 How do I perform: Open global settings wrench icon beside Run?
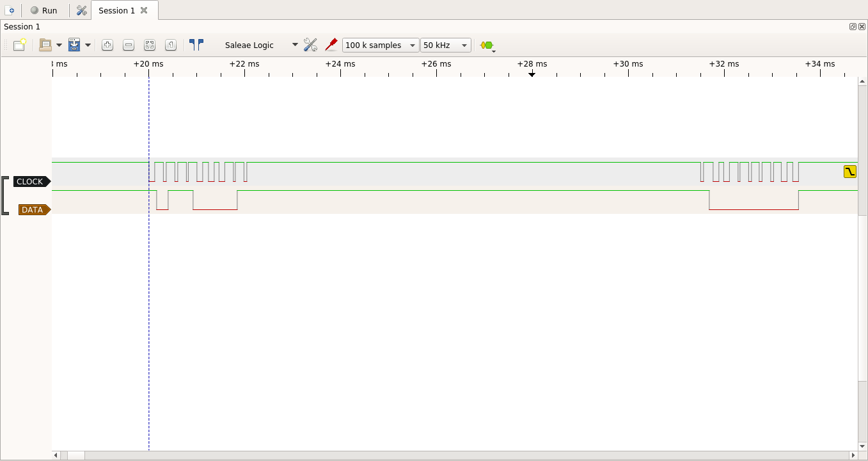point(81,10)
